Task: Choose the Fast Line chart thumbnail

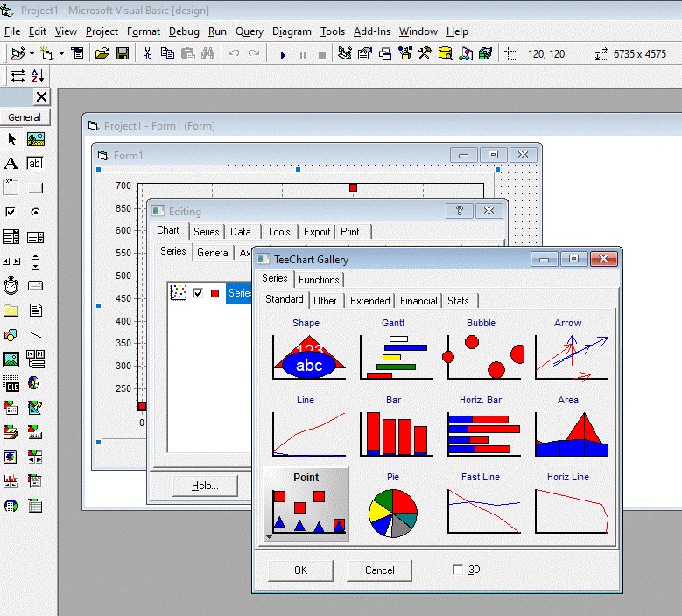Action: click(481, 506)
